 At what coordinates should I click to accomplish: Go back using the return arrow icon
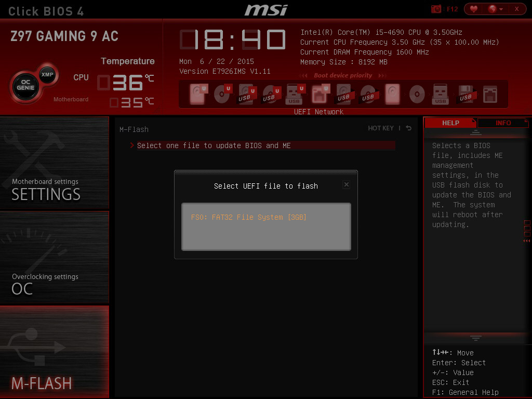click(x=409, y=128)
